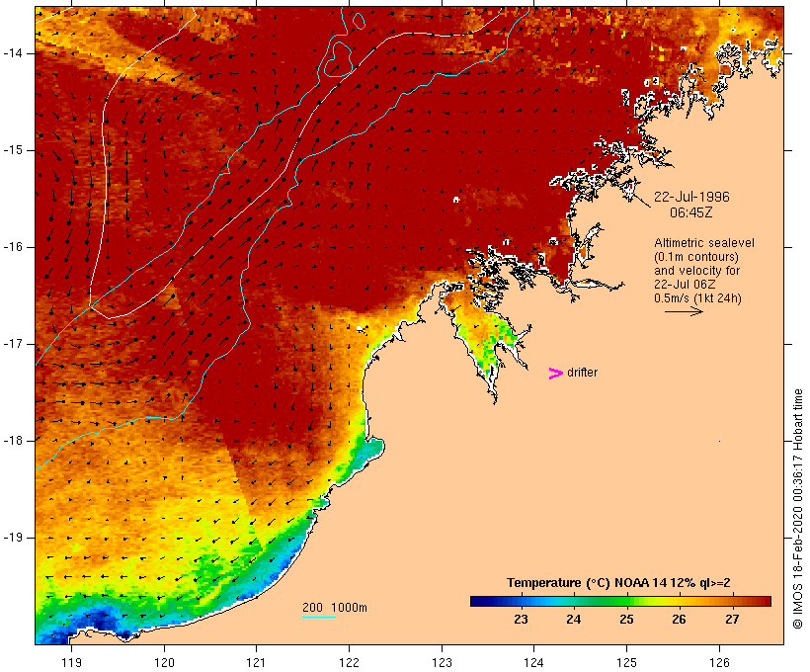
Task: Click longitude label 121 on bottom axis
Action: point(256,662)
